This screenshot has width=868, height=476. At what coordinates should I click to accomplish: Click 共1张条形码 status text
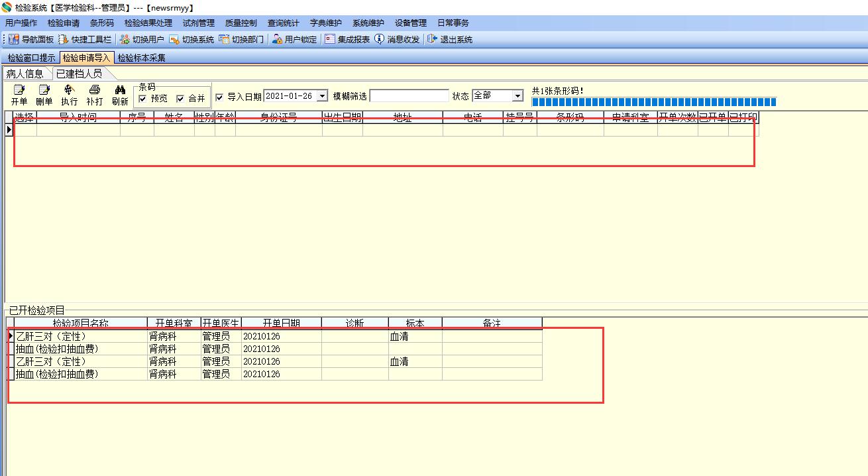(558, 91)
